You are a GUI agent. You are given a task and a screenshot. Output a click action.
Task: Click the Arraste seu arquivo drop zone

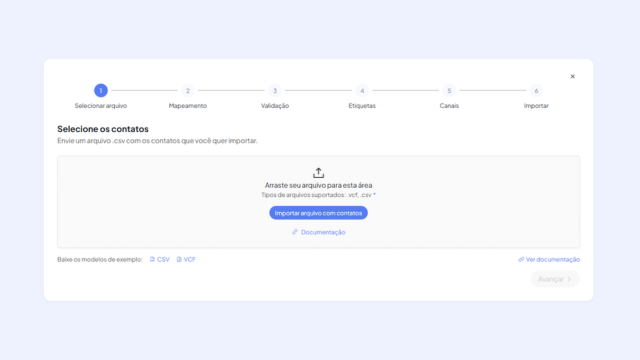pyautogui.click(x=318, y=202)
